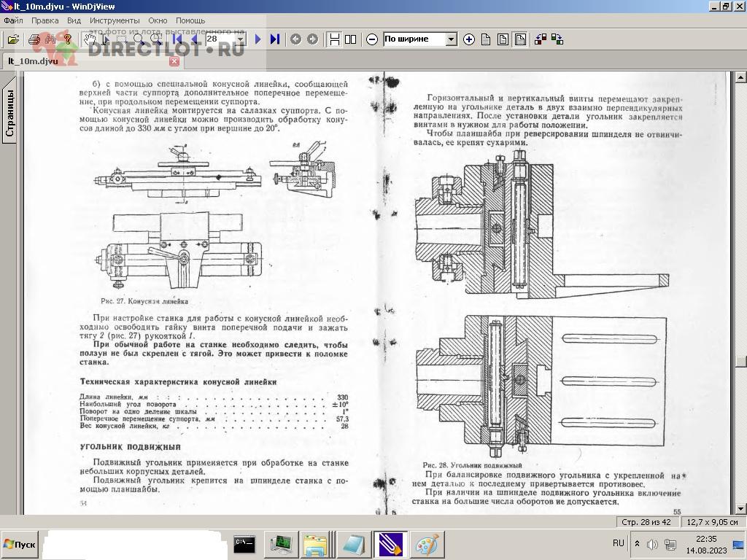Click the Forward navigation arrow

(312, 39)
